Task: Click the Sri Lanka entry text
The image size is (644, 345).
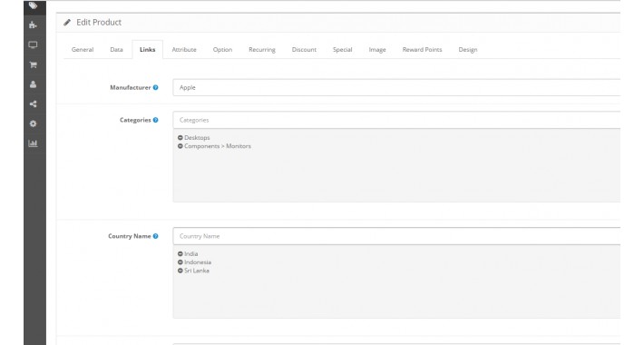Action: point(197,271)
